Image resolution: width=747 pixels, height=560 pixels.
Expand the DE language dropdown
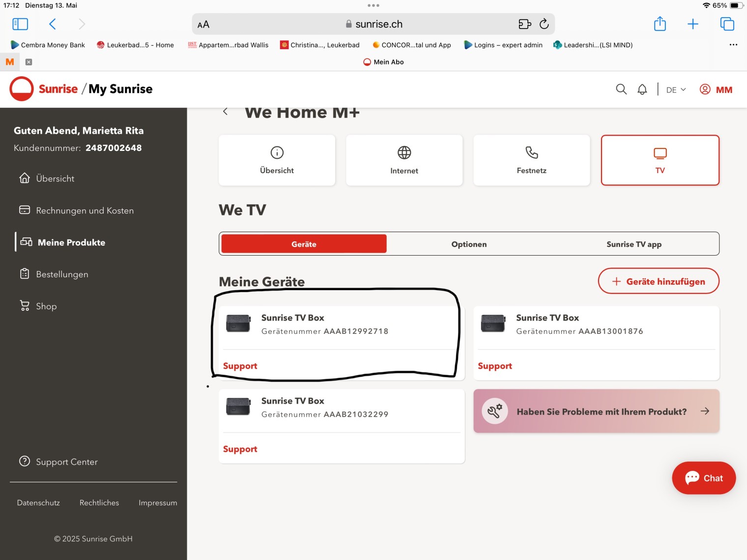pos(676,89)
